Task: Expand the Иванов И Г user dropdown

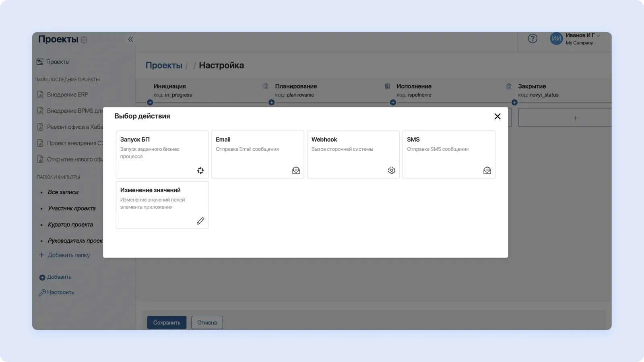Action: click(598, 35)
